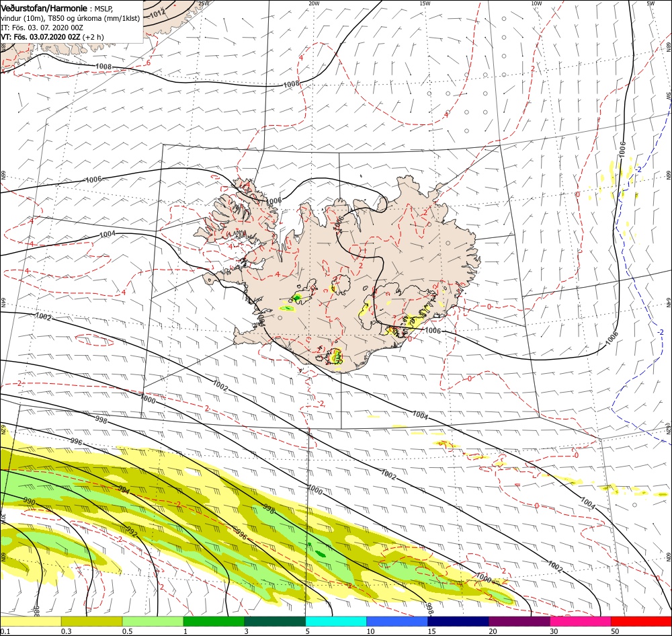The height and width of the screenshot is (636, 672).
Task: Click the light green 0.5–1 legend segment
Action: pos(153,621)
